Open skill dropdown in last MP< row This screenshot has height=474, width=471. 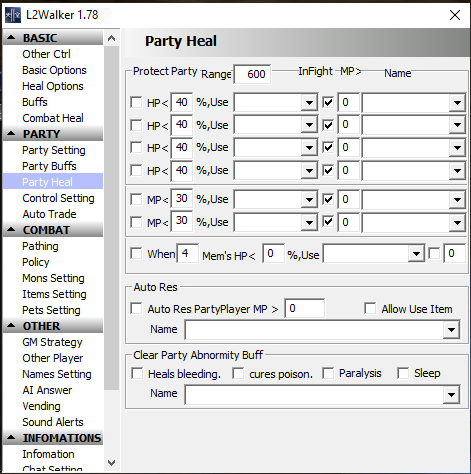click(x=309, y=223)
